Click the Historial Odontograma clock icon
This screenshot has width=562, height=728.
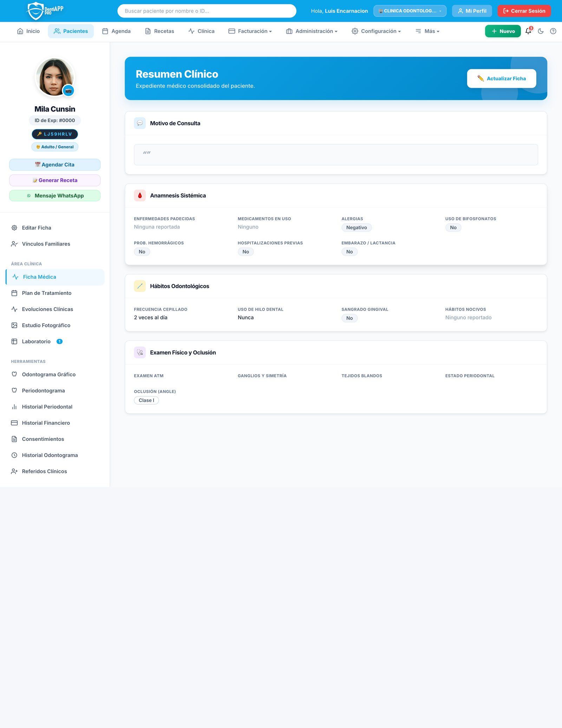(x=14, y=455)
